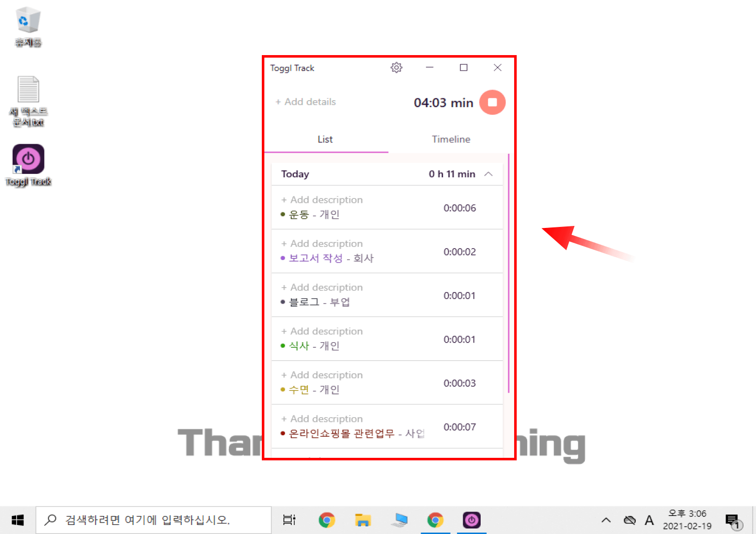Viewport: 756px width, 534px height.
Task: Open Task View on the taskbar
Action: point(289,520)
